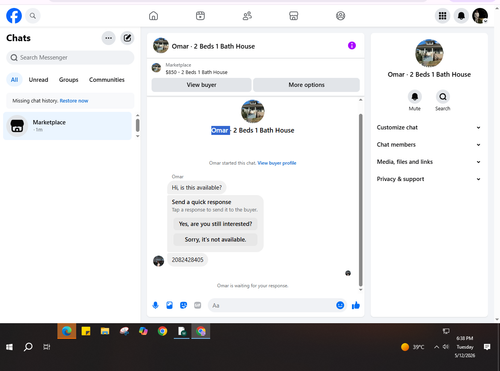Viewport: 500px width, 371px height.
Task: Mute the conversation with bell icon
Action: [415, 97]
